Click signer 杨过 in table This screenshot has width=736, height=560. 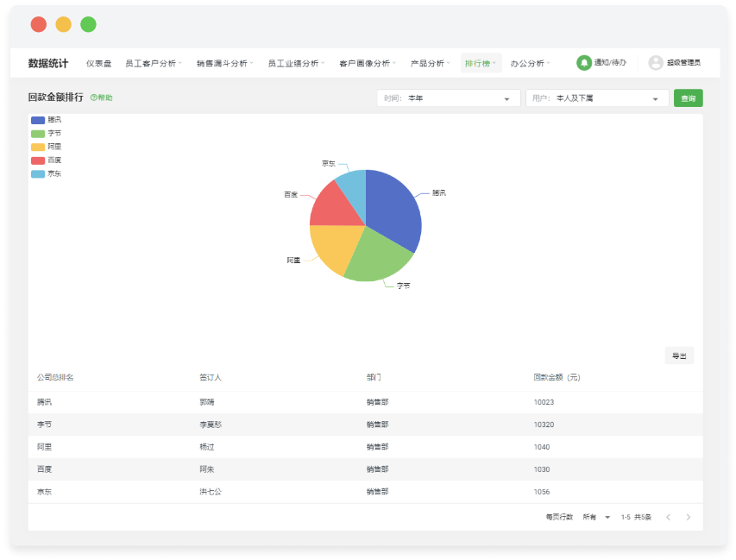[x=207, y=447]
